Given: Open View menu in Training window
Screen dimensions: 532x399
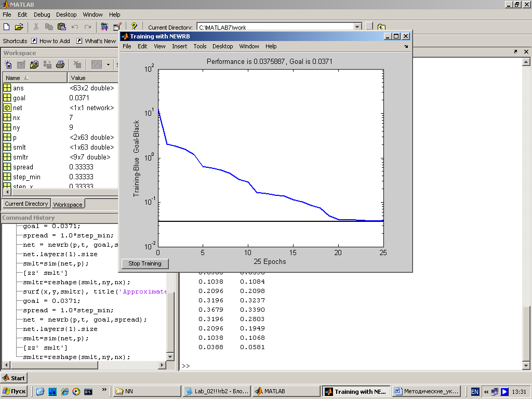Looking at the screenshot, I should click(x=159, y=46).
